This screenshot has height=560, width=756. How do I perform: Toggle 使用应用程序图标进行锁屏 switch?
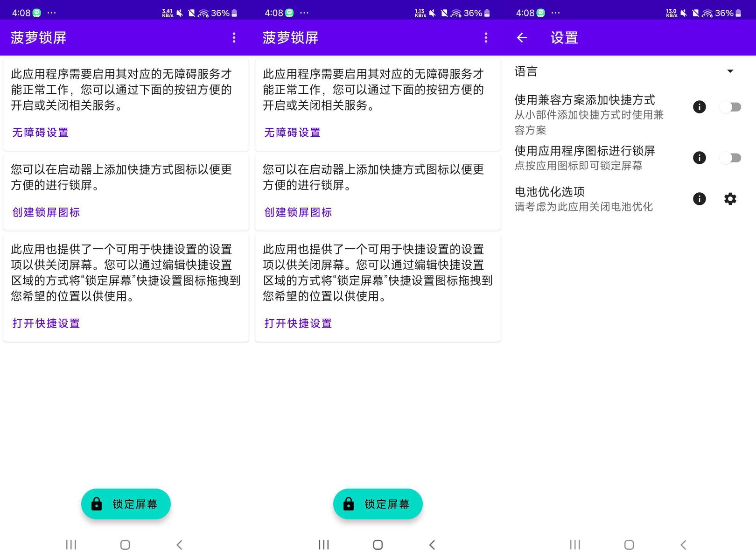(730, 158)
